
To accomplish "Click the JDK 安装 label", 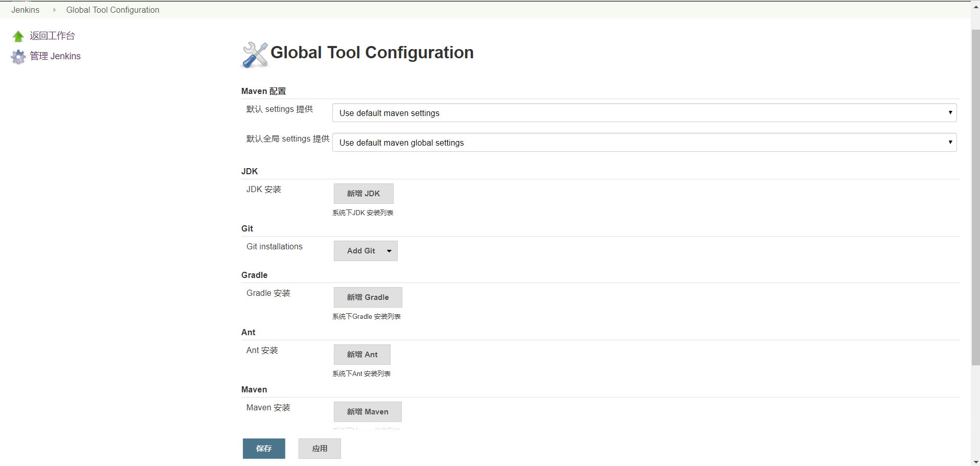I will 264,189.
